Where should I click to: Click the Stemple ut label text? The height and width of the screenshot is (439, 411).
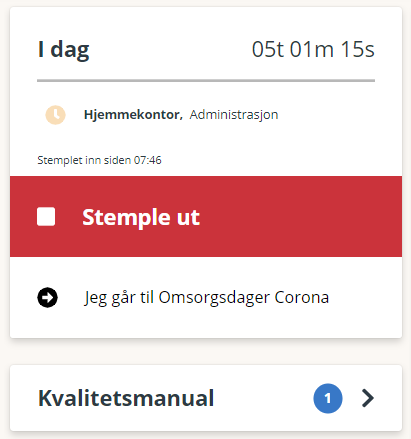[x=141, y=217]
